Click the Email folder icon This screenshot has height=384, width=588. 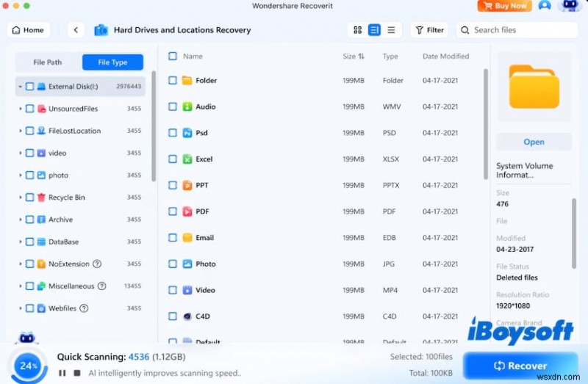[187, 238]
